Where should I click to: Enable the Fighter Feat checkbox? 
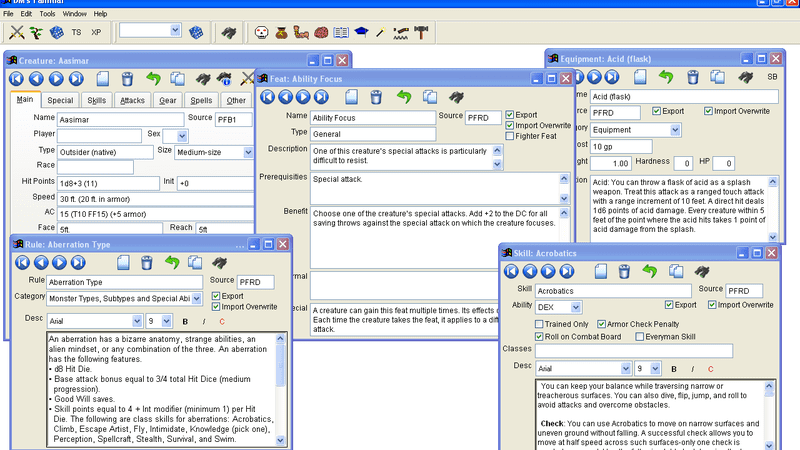coord(511,136)
